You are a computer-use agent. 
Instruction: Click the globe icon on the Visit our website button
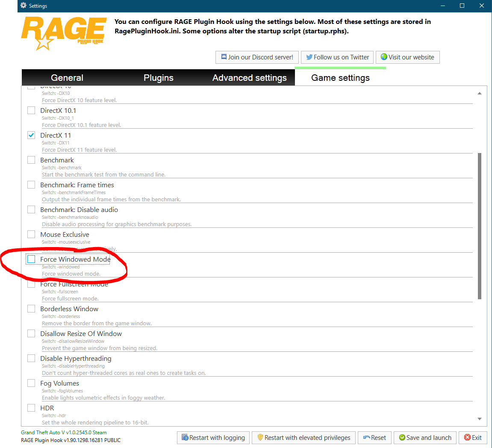tap(384, 57)
